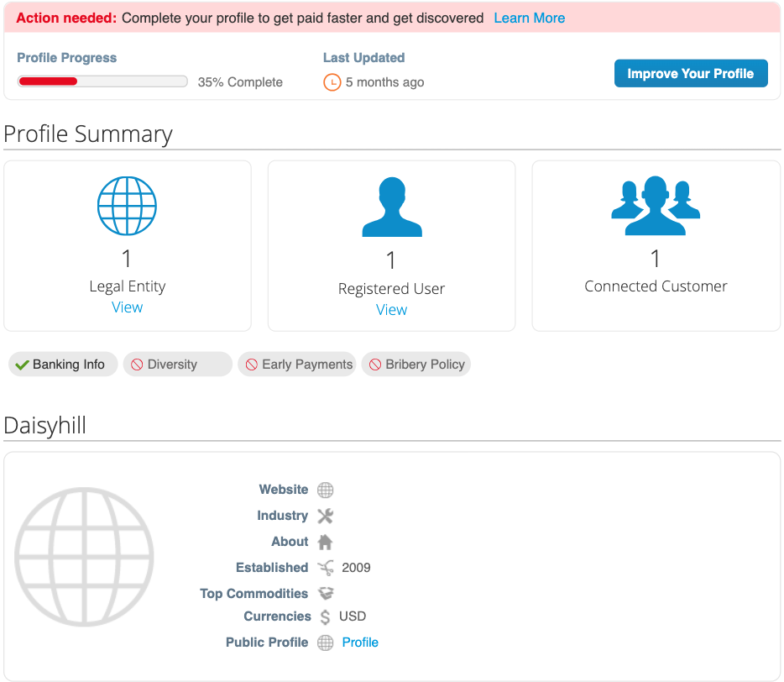
Task: Click the About house icon
Action: pos(325,542)
